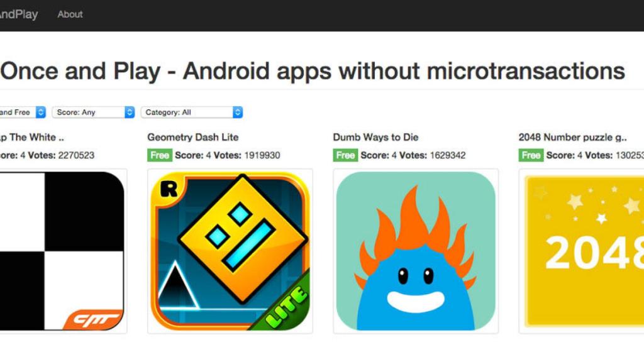
Task: Click the Free badge under Dumb Ways to Die
Action: (345, 155)
